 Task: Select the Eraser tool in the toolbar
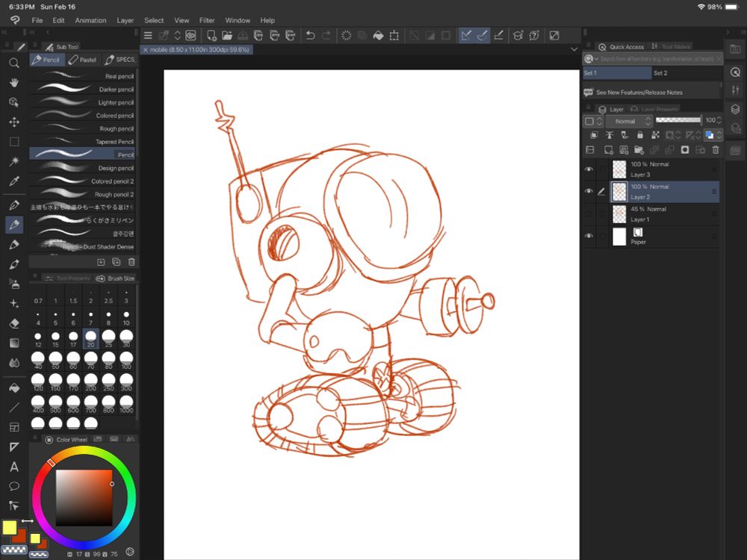pyautogui.click(x=14, y=323)
